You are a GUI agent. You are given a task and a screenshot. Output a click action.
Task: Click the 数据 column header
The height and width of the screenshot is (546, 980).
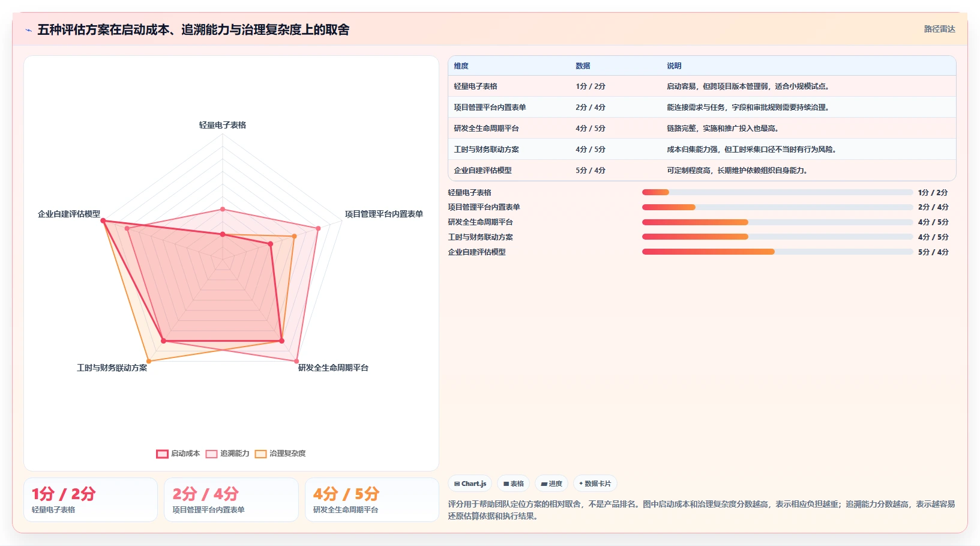point(583,66)
